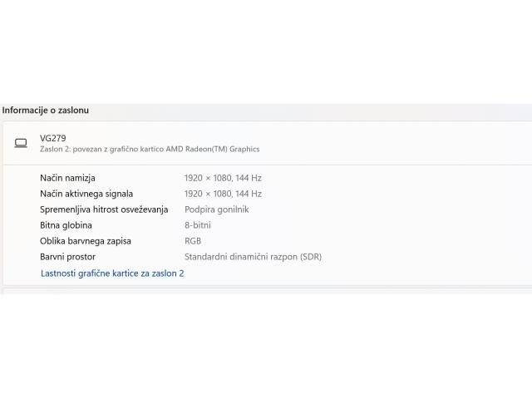Select the Barvni prostor label
The width and height of the screenshot is (532, 399).
tap(67, 257)
